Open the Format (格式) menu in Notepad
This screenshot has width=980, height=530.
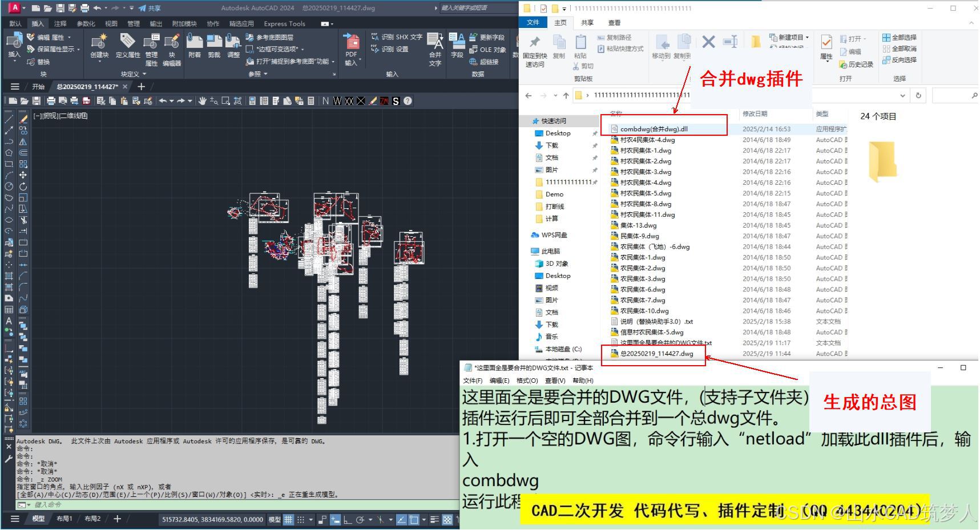coord(527,381)
